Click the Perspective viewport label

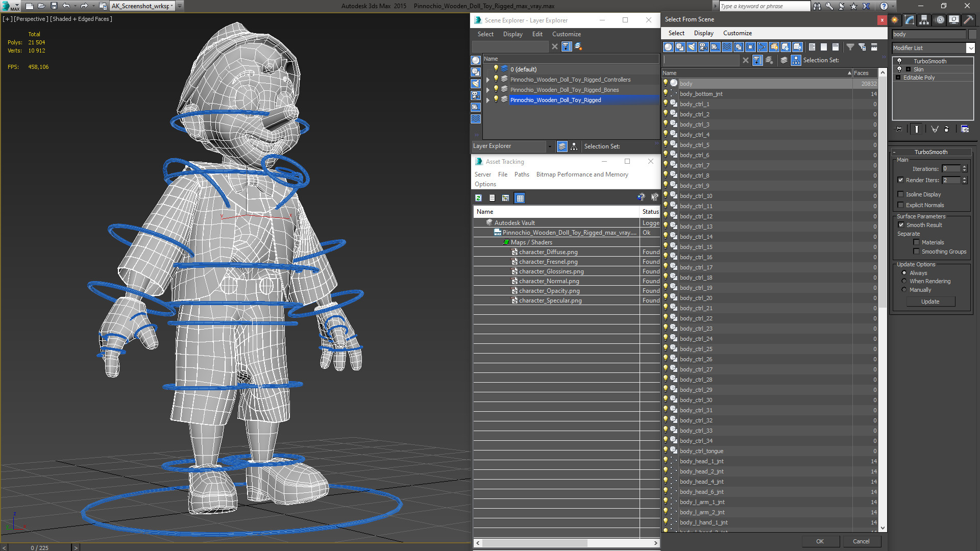tap(31, 19)
